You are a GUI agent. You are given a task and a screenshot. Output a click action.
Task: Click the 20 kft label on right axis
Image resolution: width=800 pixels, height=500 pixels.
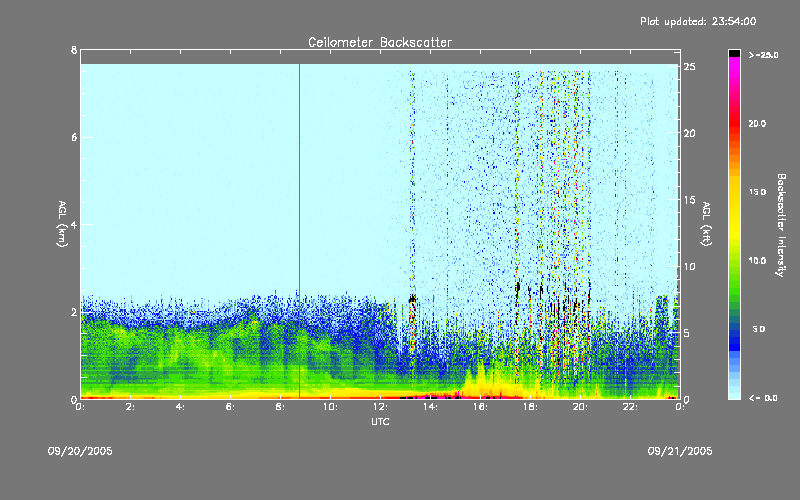coord(690,134)
